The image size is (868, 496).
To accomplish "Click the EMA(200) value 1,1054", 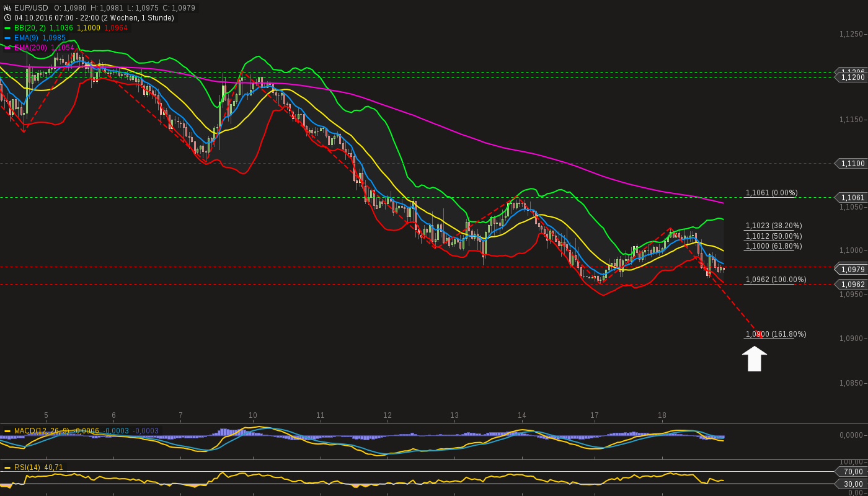I will [63, 48].
